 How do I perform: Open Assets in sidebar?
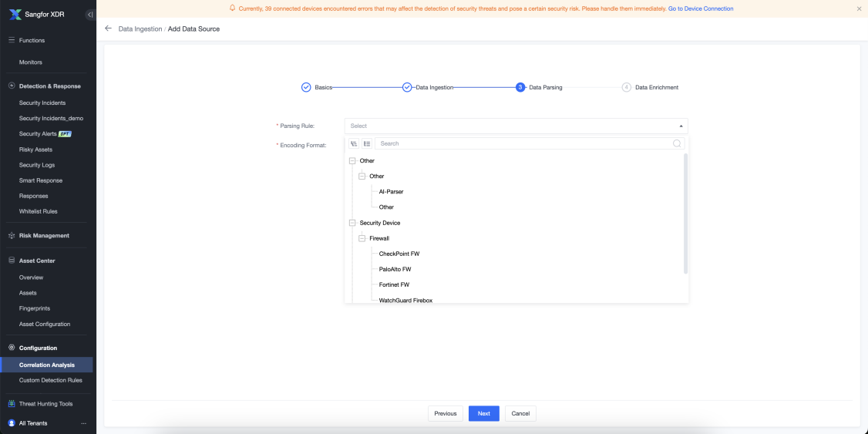28,293
